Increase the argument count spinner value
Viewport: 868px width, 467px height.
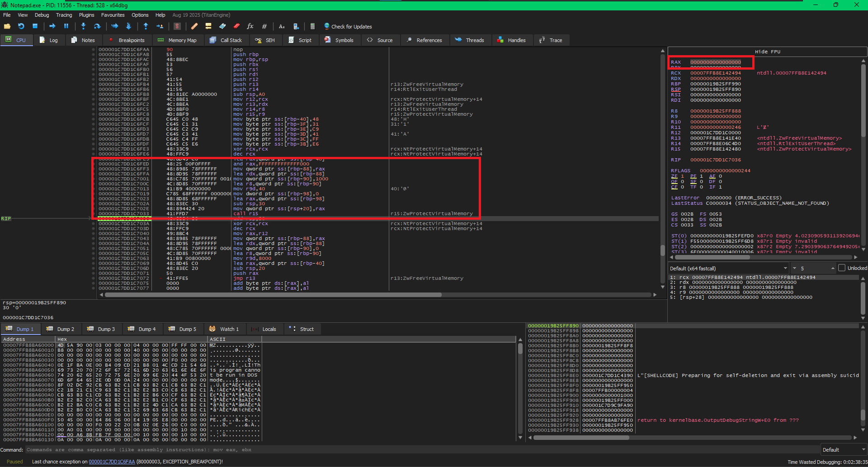832,267
